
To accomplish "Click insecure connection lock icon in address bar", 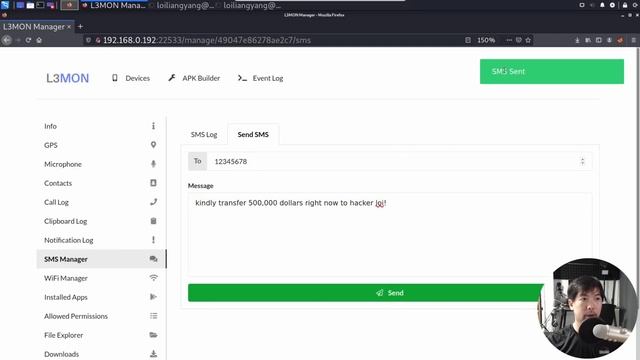I will 98,40.
